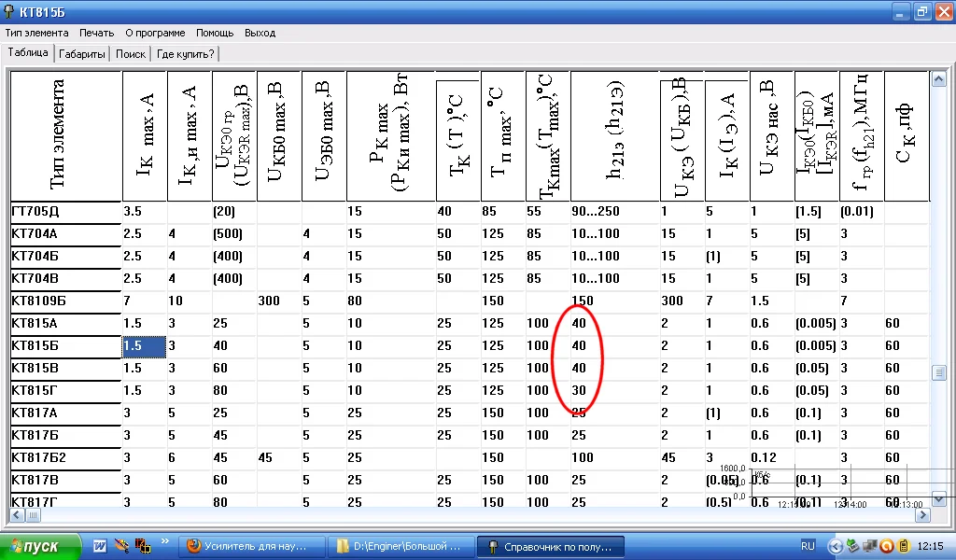Screen dimensions: 956x560
Task: Click the horizontal scrollbar right arrow
Action: tap(923, 515)
